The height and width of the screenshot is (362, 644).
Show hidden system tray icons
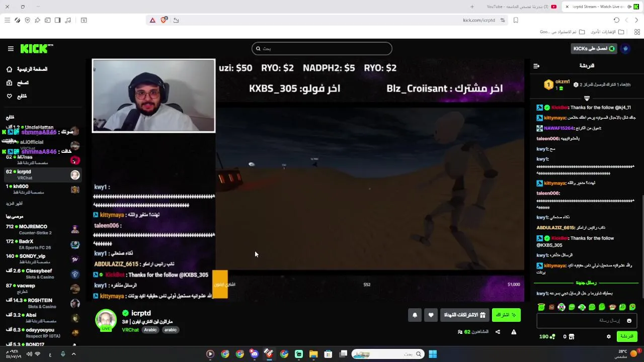pyautogui.click(x=73, y=354)
